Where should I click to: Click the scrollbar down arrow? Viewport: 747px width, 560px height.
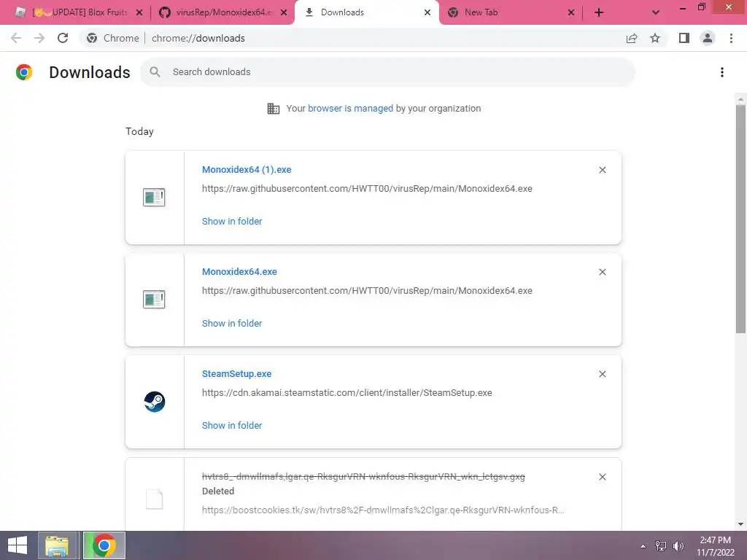pos(740,525)
